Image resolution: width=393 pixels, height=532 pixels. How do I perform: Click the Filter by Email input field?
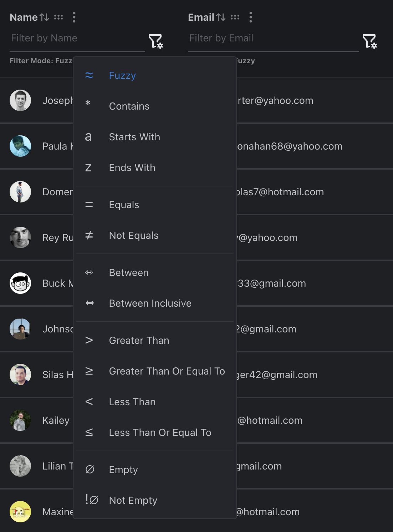pos(273,38)
